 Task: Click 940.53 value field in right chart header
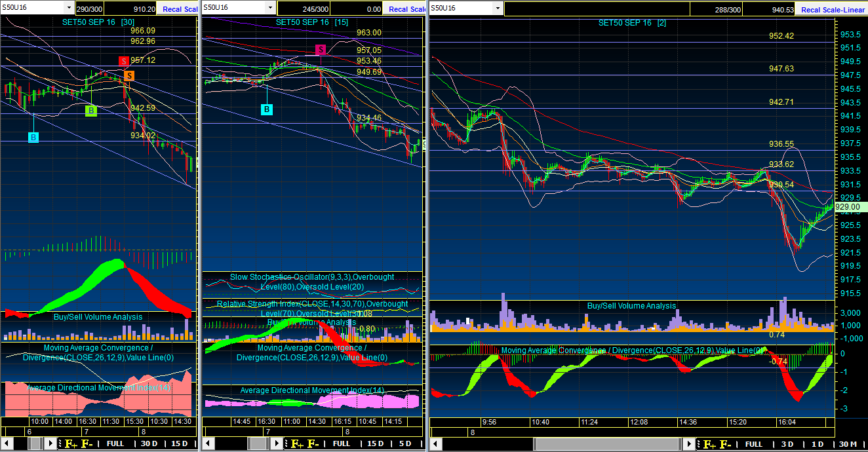tap(770, 9)
